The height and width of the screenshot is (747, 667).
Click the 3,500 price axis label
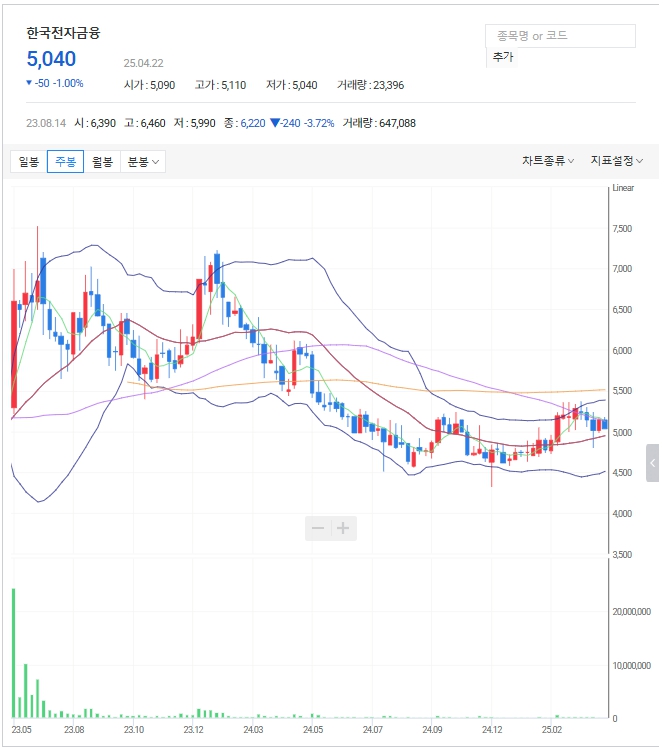tap(622, 555)
